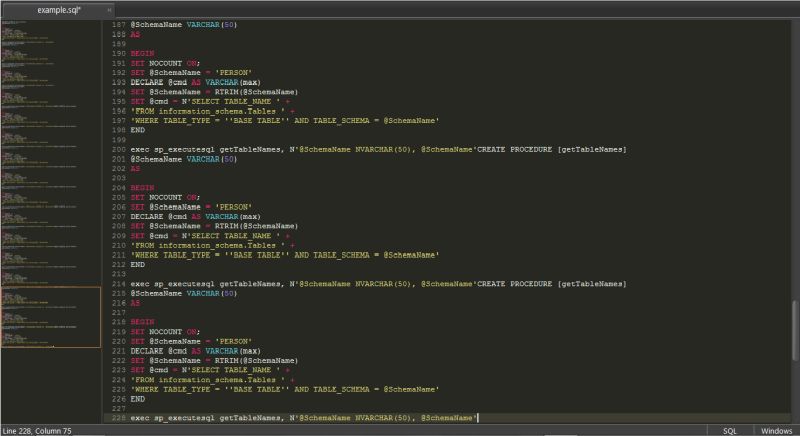Click 'AS' keyword on line 216
Screen dimensions: 800x436
click(x=135, y=303)
